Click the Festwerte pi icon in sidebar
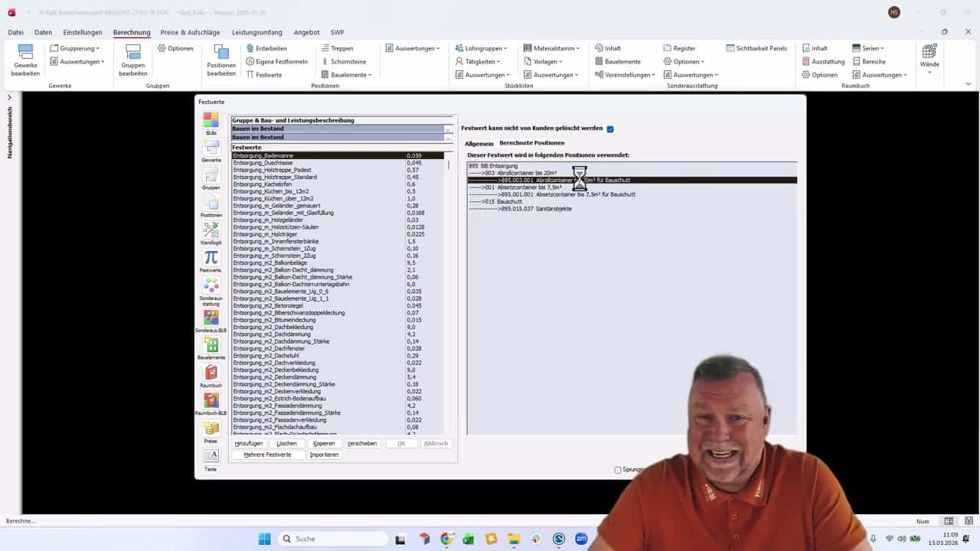This screenshot has height=551, width=980. point(211,258)
